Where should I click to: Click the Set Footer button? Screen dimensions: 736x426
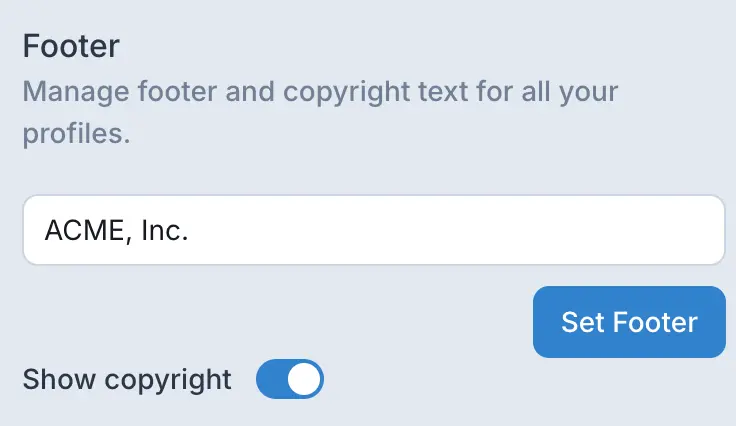pyautogui.click(x=628, y=322)
